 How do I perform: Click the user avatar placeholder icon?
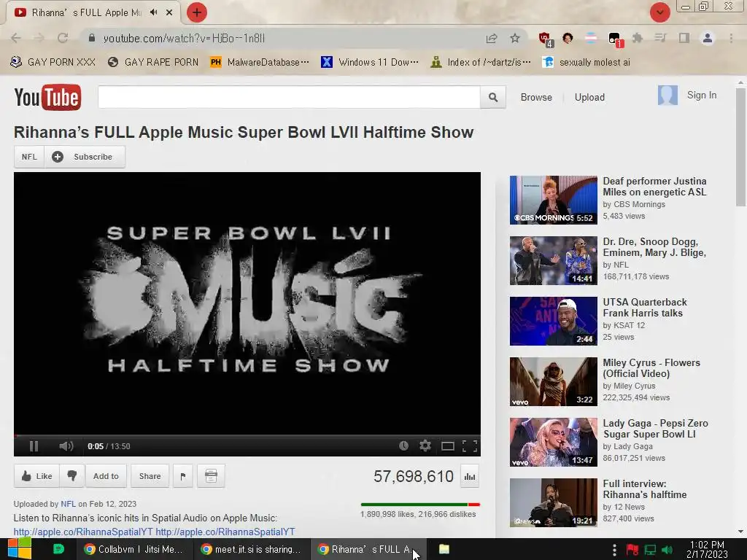667,96
